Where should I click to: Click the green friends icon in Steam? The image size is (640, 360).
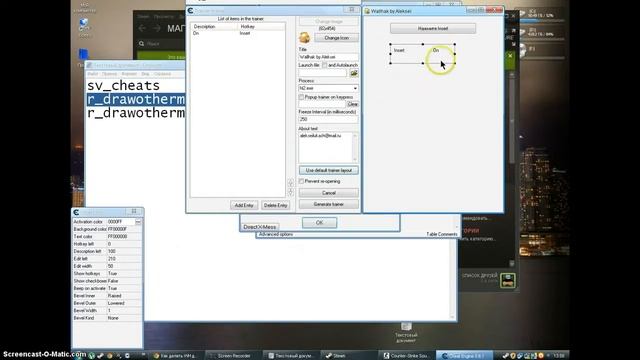click(x=508, y=281)
